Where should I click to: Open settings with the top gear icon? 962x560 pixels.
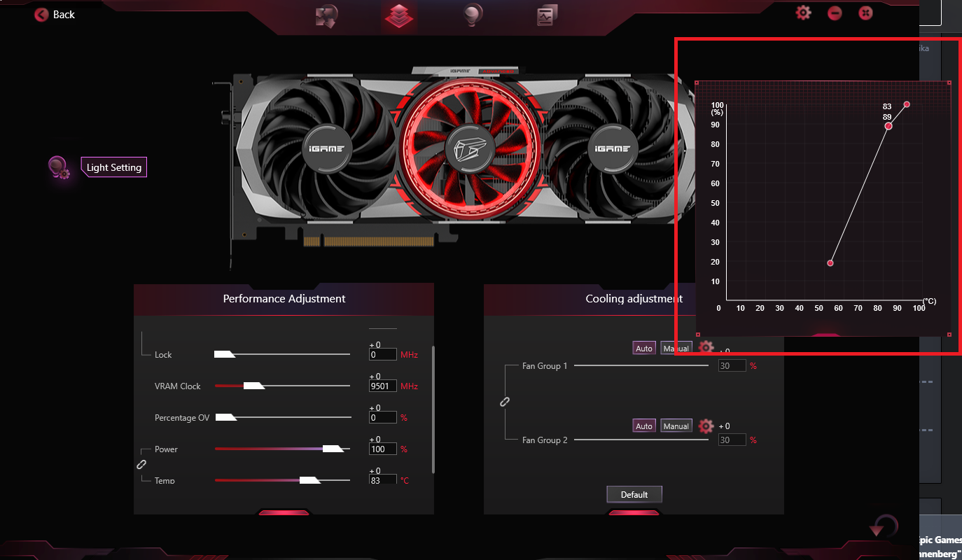pos(803,13)
